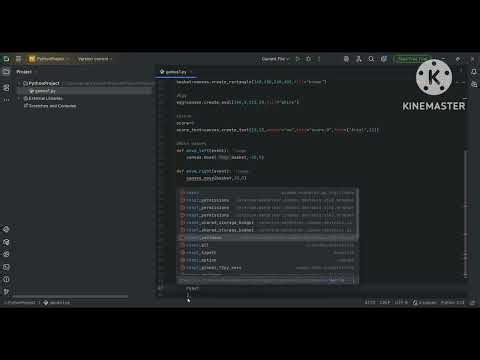
Task: Open the Problems tool window icon
Action: tap(6, 279)
